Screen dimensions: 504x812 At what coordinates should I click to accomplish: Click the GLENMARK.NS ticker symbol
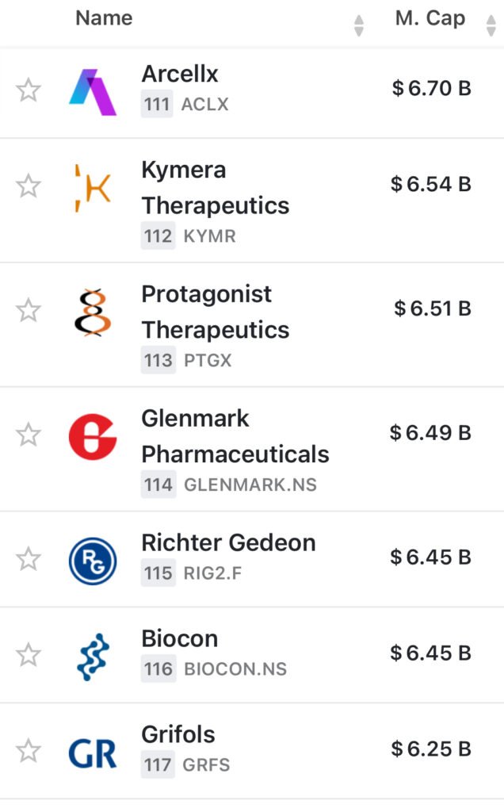point(250,485)
